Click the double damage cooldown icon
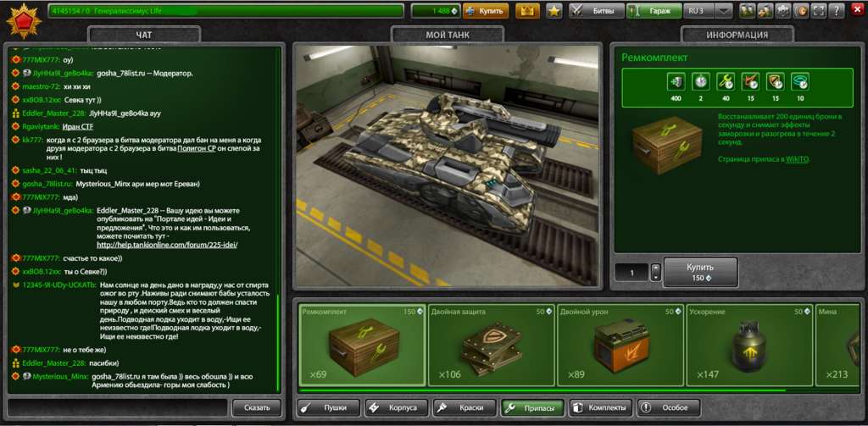The image size is (868, 426). (x=750, y=82)
